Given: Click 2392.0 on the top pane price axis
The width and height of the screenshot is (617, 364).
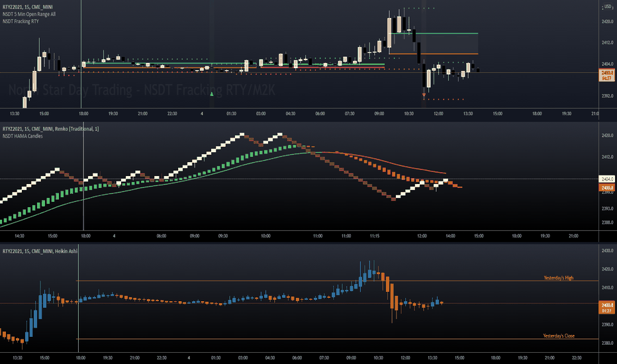Looking at the screenshot, I should coord(607,96).
